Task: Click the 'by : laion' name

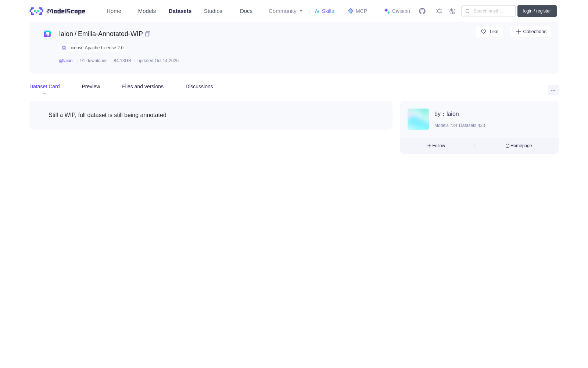Action: tap(447, 114)
